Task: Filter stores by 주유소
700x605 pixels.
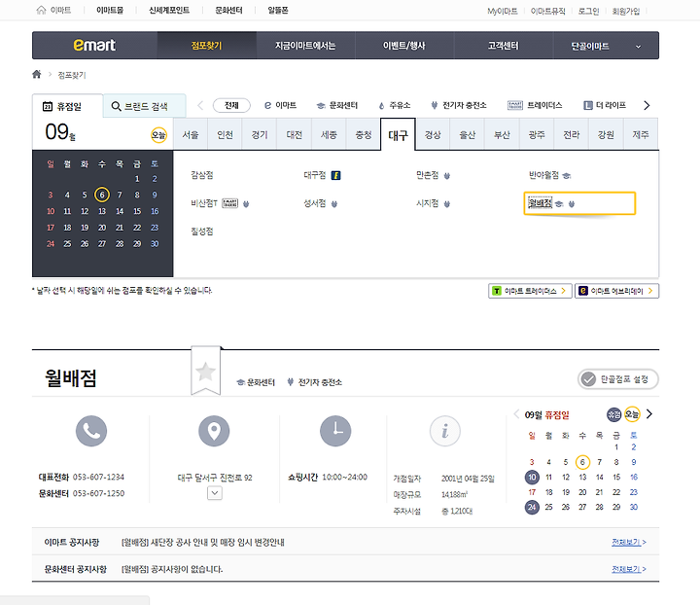Action: coord(394,105)
